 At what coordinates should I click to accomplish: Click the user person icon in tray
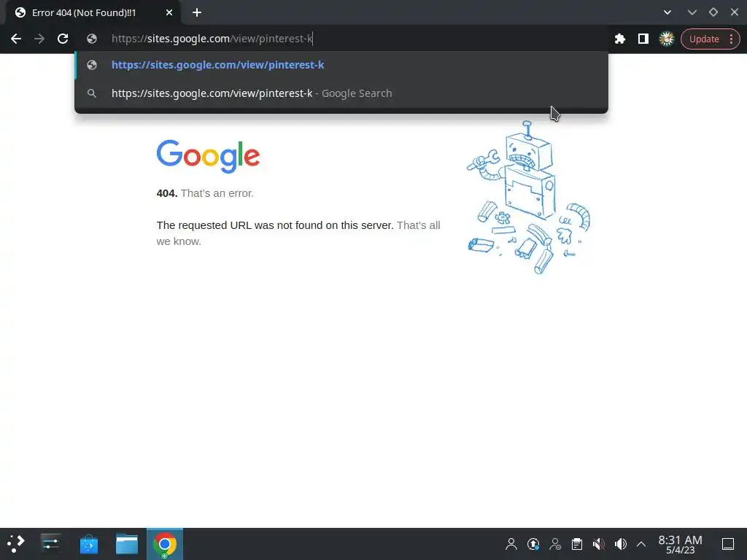(511, 544)
